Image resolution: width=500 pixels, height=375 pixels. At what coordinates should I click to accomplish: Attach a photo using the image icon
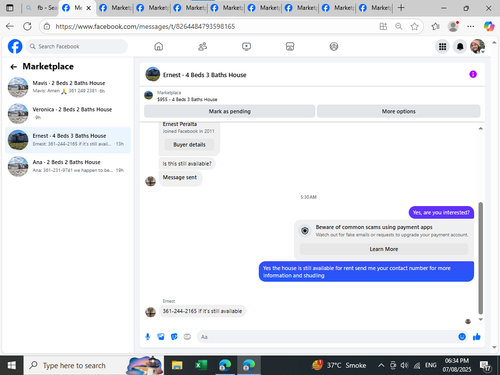pos(161,337)
